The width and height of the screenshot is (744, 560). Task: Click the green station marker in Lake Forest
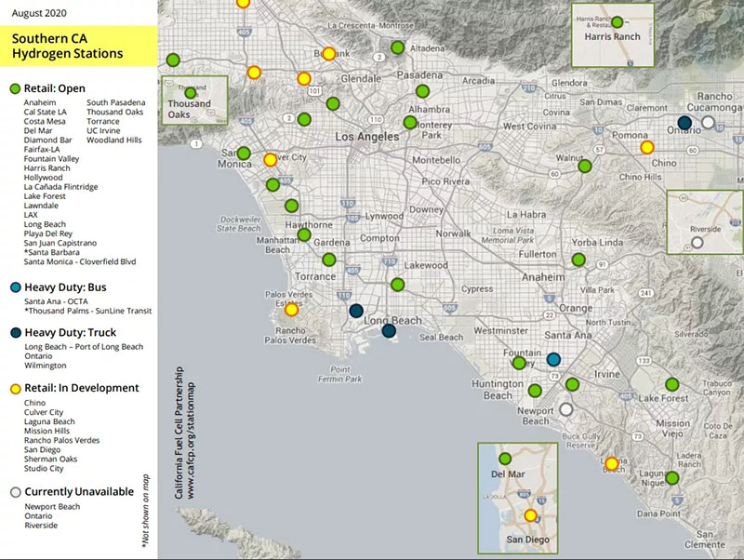[672, 384]
